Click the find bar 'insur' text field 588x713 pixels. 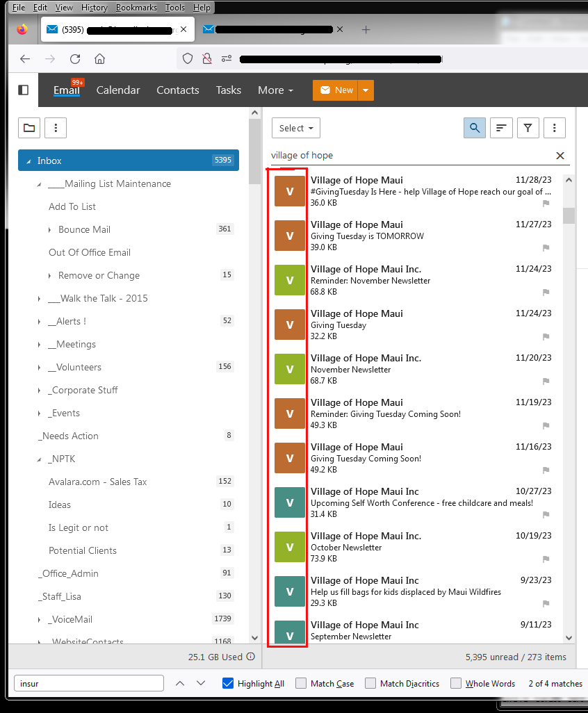click(89, 684)
